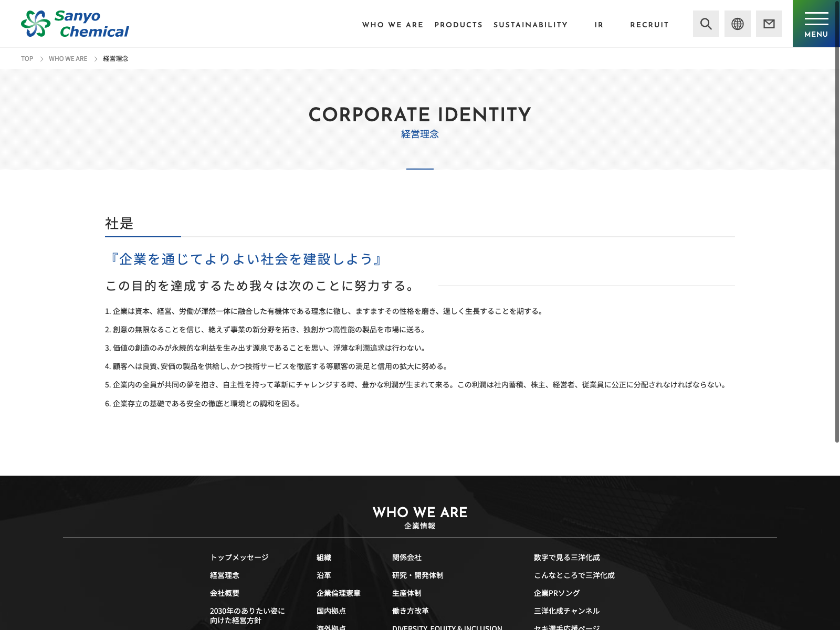Open the IR navigation item
The height and width of the screenshot is (630, 840).
599,25
